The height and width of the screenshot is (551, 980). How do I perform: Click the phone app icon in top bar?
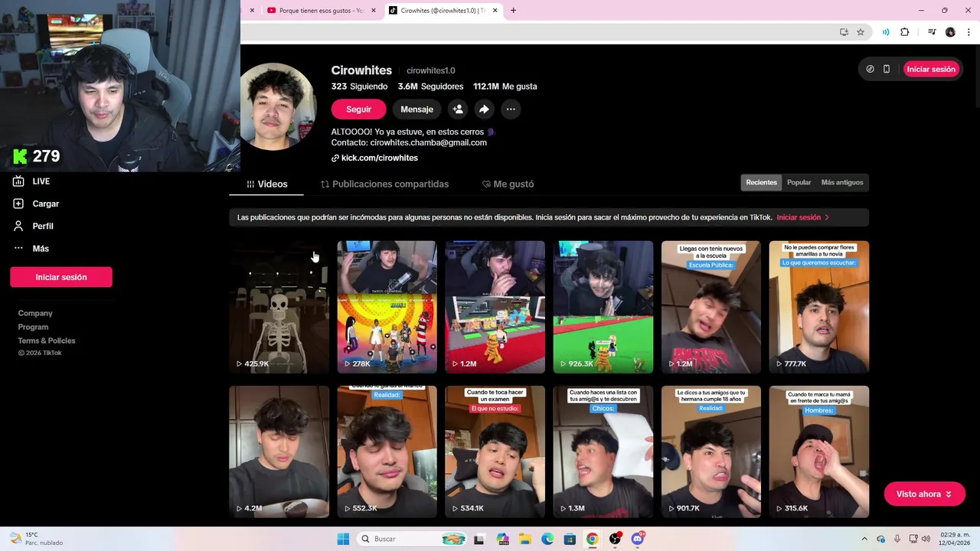887,69
